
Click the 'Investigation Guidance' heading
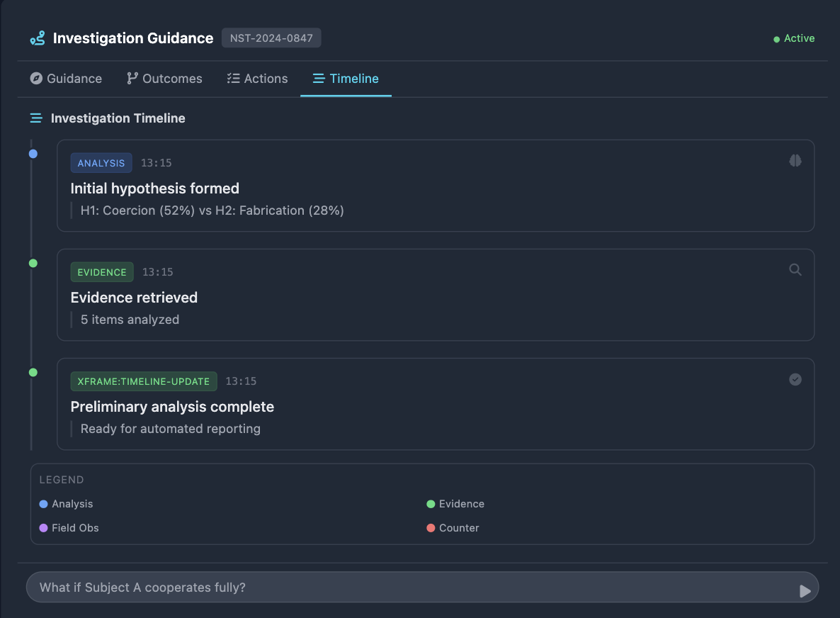[133, 38]
